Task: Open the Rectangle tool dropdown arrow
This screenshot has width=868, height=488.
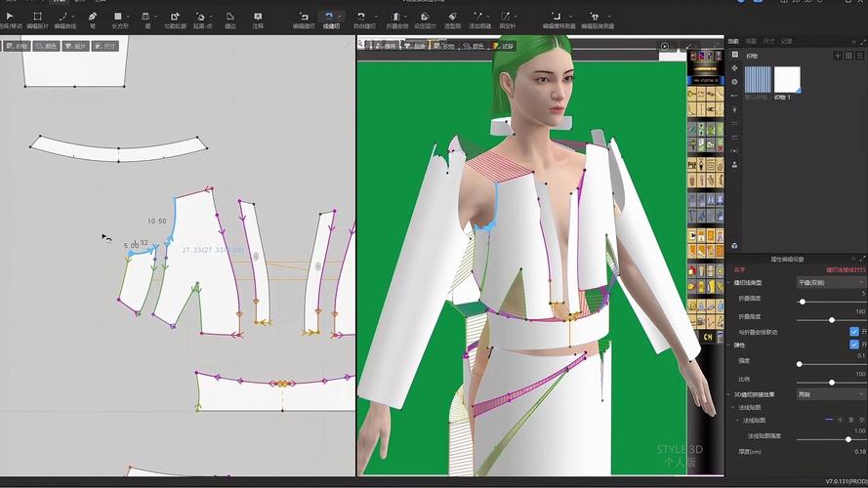Action: [128, 18]
